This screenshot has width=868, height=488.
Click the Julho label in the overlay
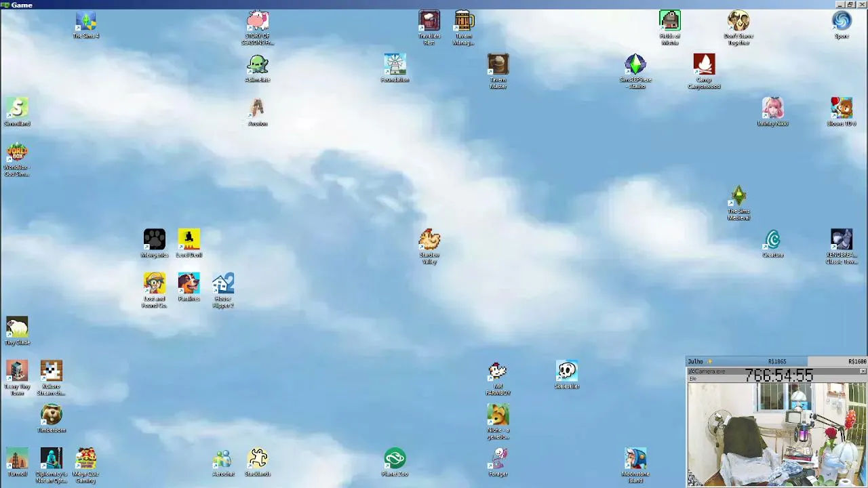(695, 361)
